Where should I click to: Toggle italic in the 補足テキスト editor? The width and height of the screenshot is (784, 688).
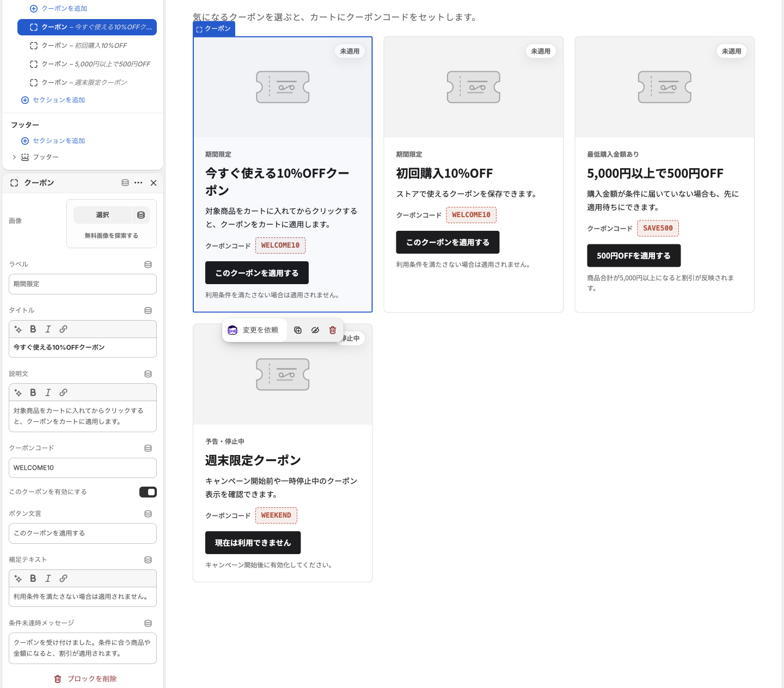pyautogui.click(x=48, y=579)
